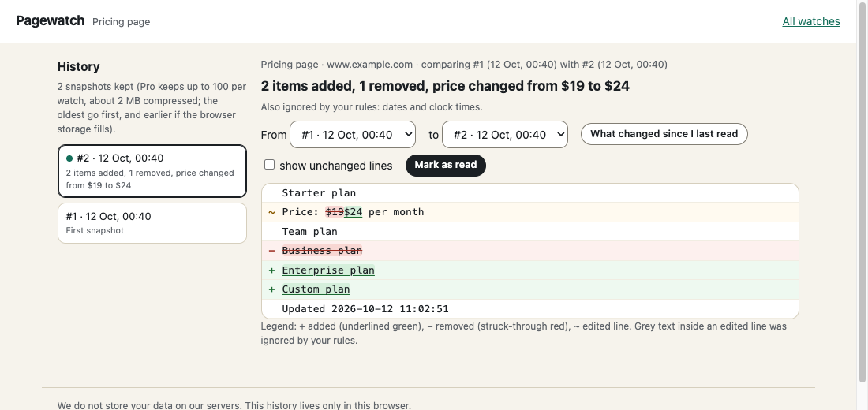Click the 'We do not store your data' footer

click(234, 405)
